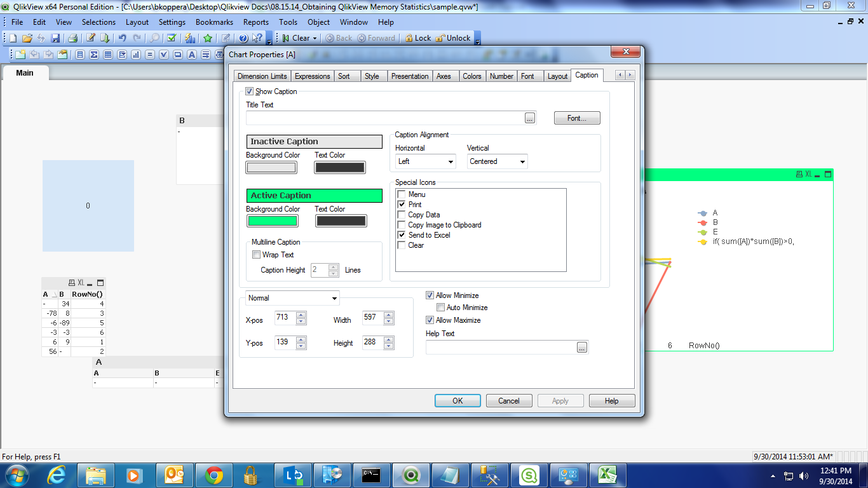The width and height of the screenshot is (868, 488).
Task: Open the Selections menu
Action: pyautogui.click(x=98, y=22)
